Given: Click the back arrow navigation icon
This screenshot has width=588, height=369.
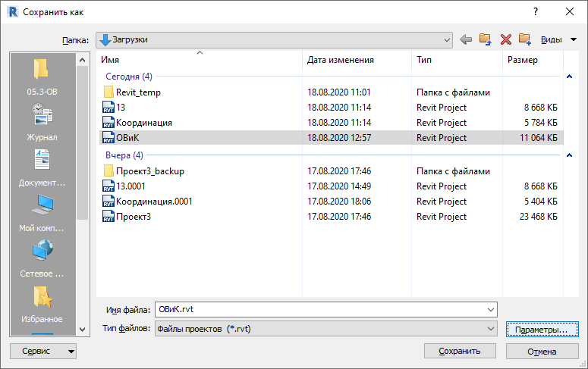Looking at the screenshot, I should click(x=466, y=39).
